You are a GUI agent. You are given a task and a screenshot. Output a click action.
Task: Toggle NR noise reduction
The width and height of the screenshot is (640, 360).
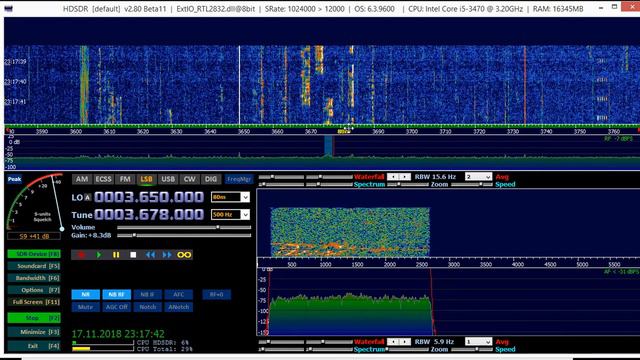[85, 294]
